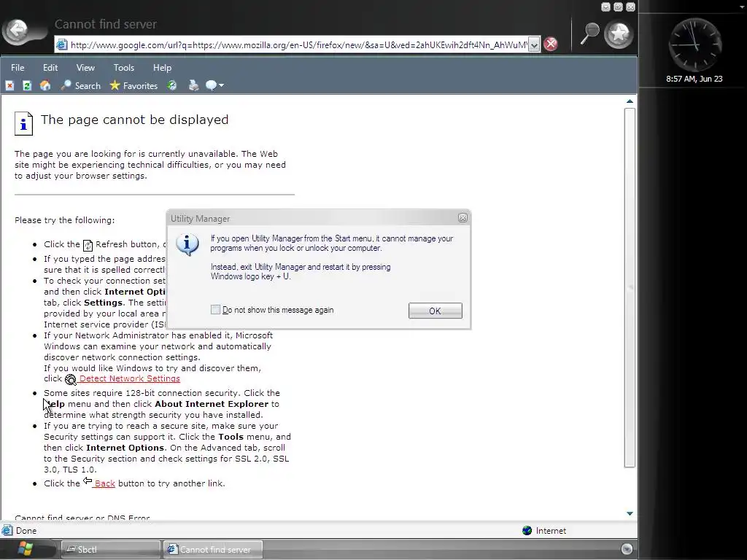Click the page icon in the address bar
Viewport: 747px width, 560px height.
pyautogui.click(x=61, y=44)
